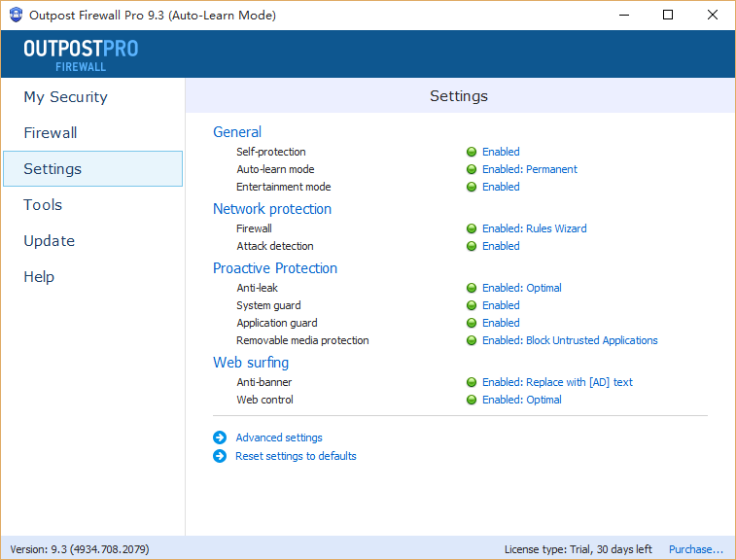Change Auto-learn mode 'Enabled: Permanent' setting
The image size is (736, 560).
click(530, 169)
